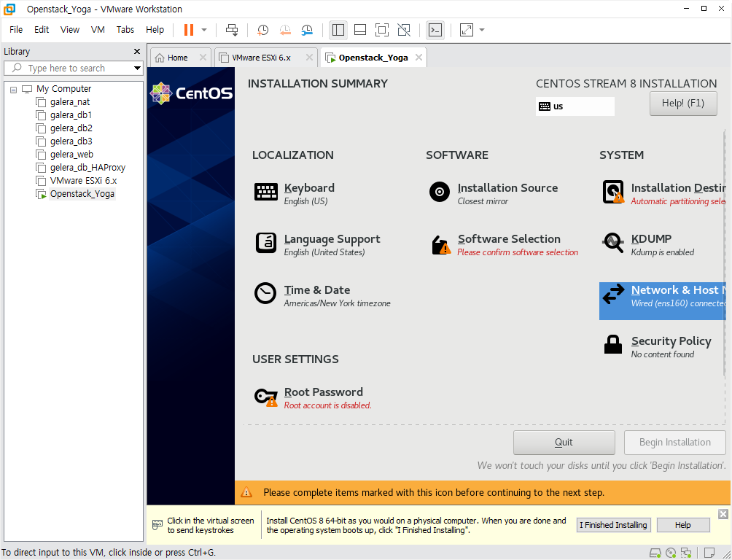
Task: Click the CD/DVD status bar icon
Action: (x=671, y=553)
